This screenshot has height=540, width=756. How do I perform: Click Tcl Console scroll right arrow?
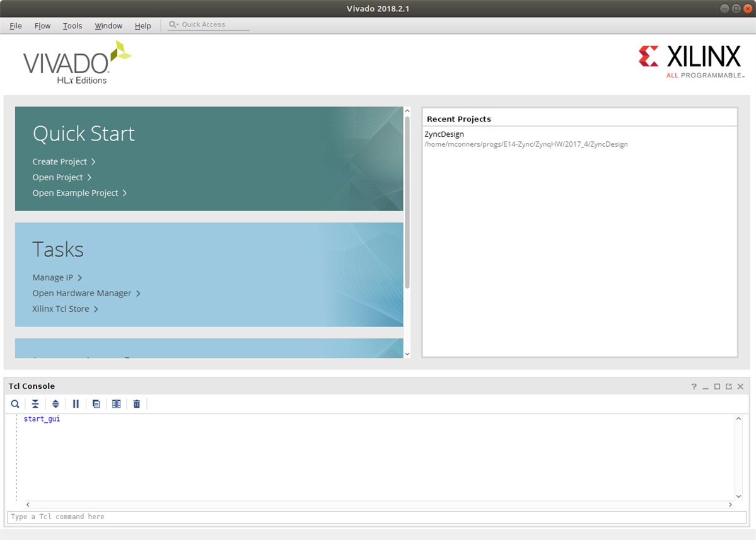730,504
